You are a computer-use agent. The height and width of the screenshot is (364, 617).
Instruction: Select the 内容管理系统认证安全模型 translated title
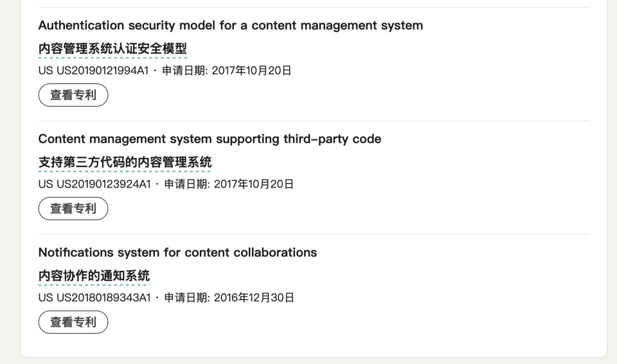[112, 49]
